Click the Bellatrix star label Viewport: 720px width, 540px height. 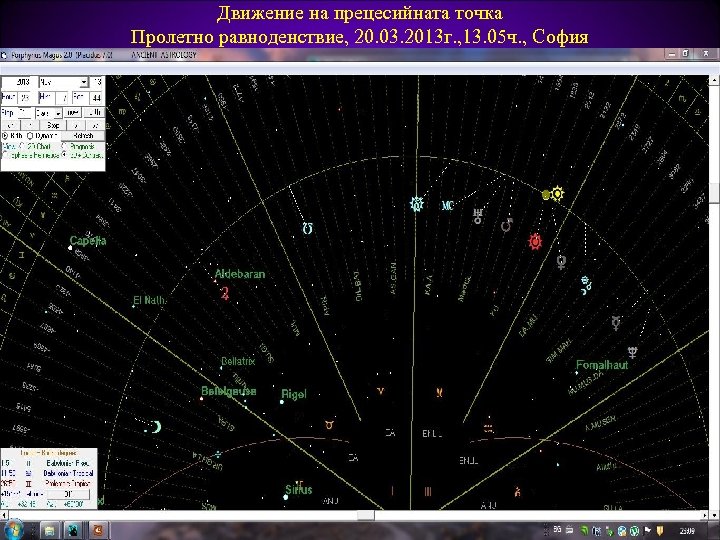pyautogui.click(x=238, y=361)
